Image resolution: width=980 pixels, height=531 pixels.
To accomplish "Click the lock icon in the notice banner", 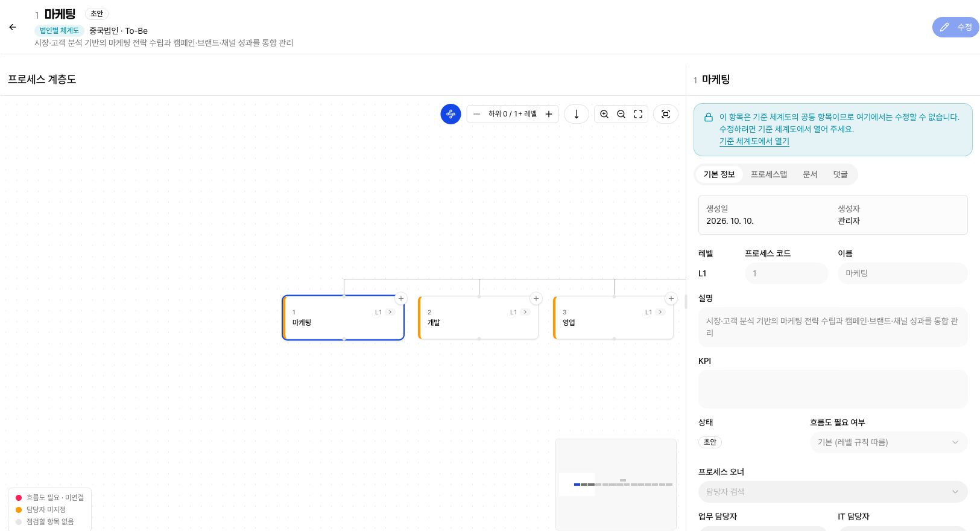I will [x=709, y=117].
